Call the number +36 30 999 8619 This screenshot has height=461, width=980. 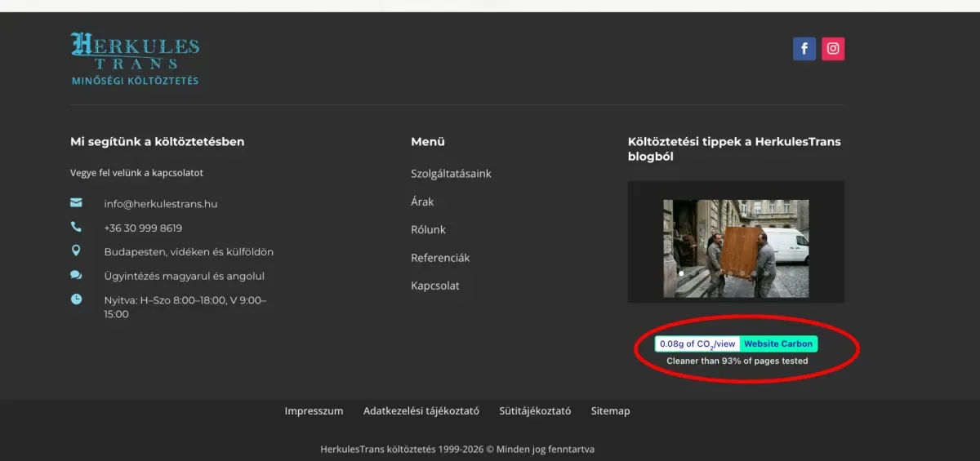[x=143, y=228]
